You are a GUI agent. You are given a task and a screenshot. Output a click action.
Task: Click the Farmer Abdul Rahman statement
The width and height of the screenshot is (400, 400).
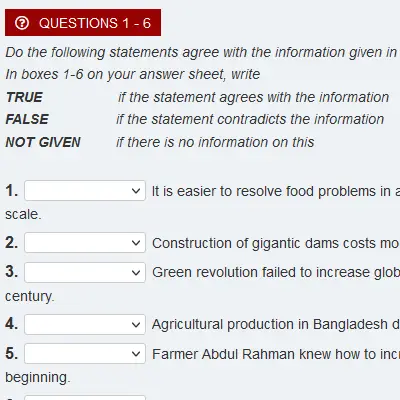276,354
